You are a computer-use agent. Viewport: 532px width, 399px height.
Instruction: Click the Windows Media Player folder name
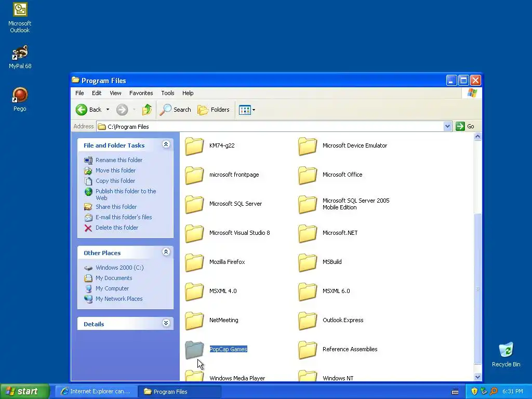(237, 378)
